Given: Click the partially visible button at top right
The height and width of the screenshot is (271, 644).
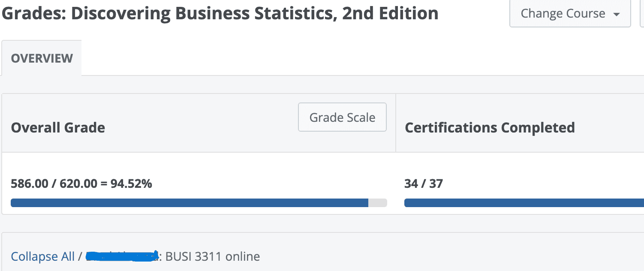Looking at the screenshot, I should point(641,13).
